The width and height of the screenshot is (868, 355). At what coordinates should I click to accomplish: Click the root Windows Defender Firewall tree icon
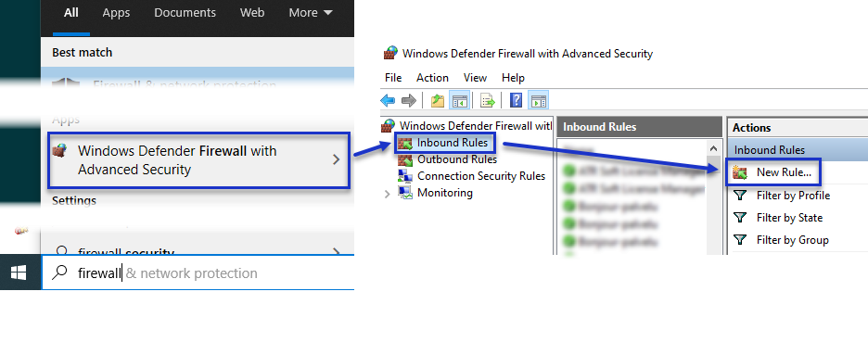pos(389,126)
